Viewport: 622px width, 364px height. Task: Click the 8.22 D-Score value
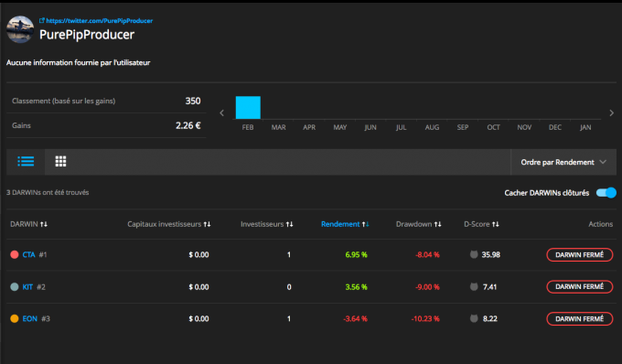[490, 318]
